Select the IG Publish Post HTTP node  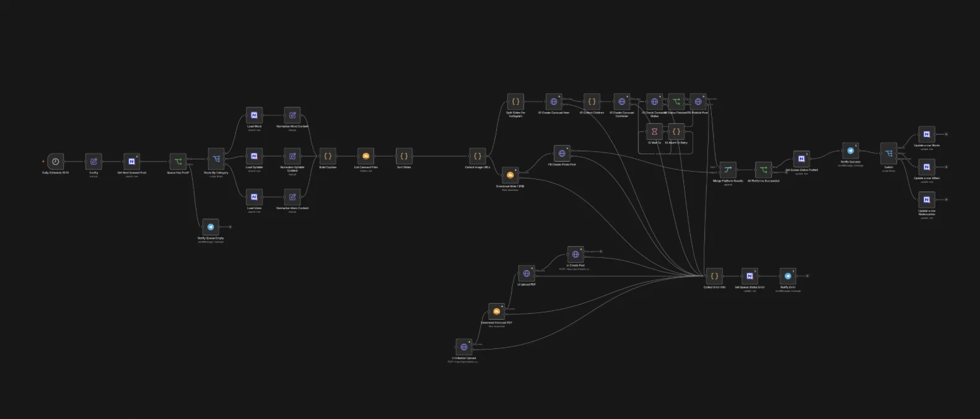point(698,102)
